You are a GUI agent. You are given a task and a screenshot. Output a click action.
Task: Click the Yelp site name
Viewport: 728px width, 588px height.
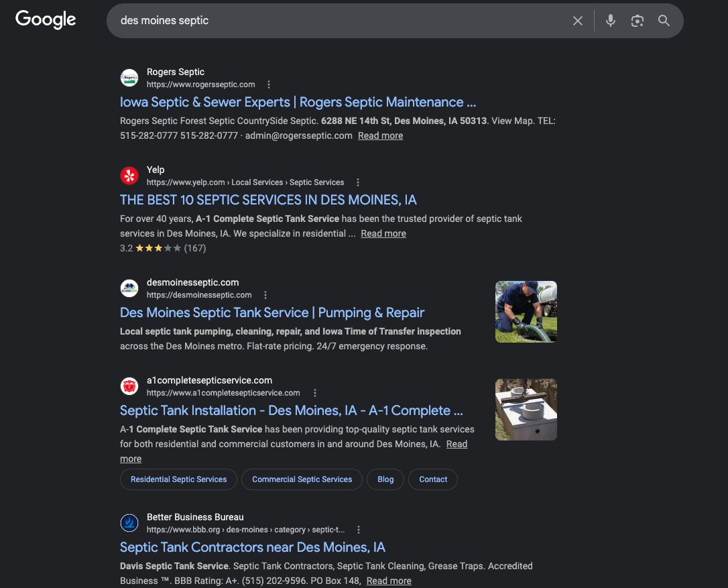click(156, 170)
